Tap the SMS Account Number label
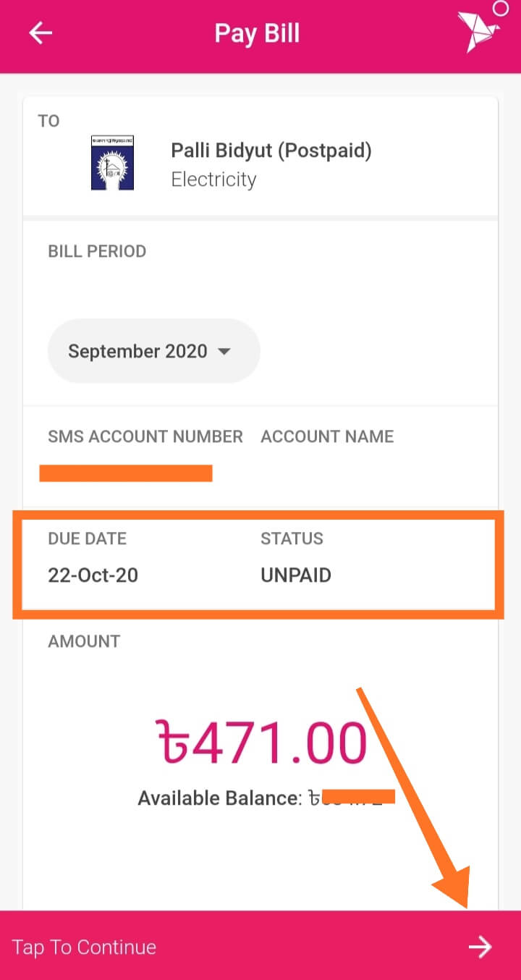The height and width of the screenshot is (980, 521). click(145, 436)
